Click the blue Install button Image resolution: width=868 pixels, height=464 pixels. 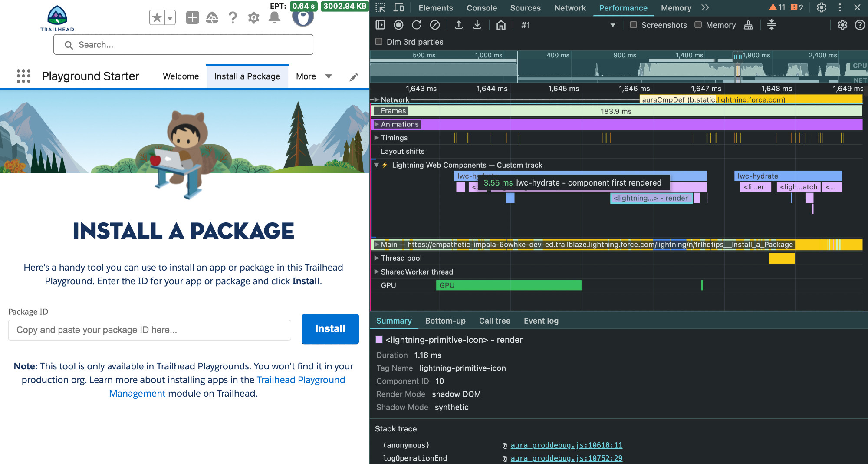[x=330, y=329]
